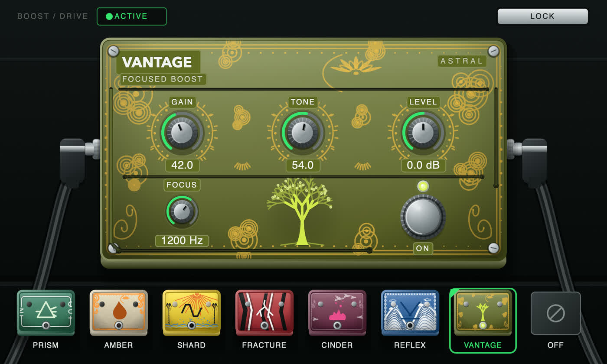Click the Gain knob
Viewport: 607px width, 364px height.
coord(182,133)
